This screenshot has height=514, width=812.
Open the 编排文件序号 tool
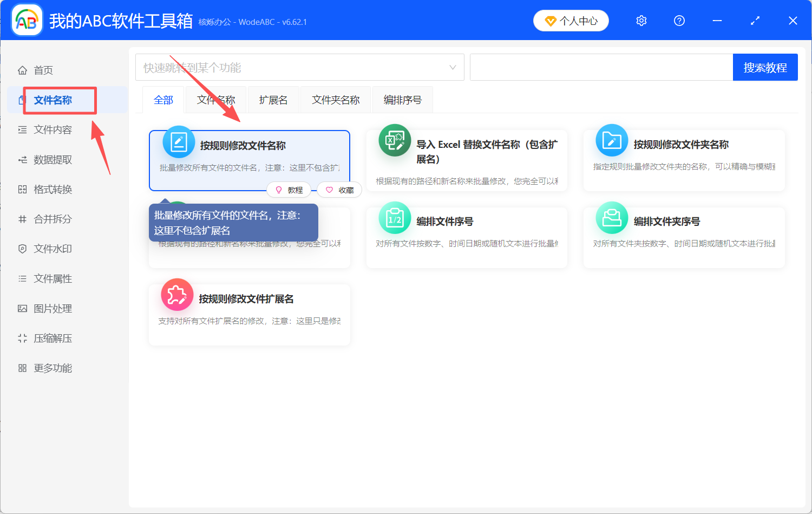467,221
